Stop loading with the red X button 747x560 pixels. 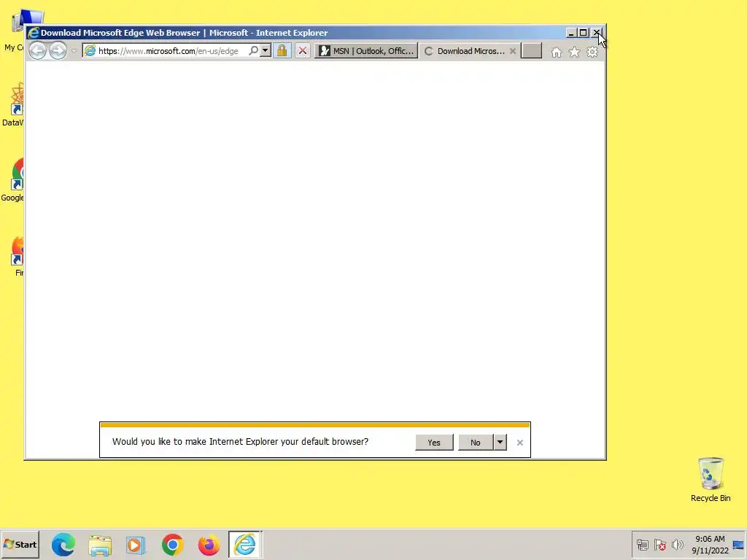303,50
